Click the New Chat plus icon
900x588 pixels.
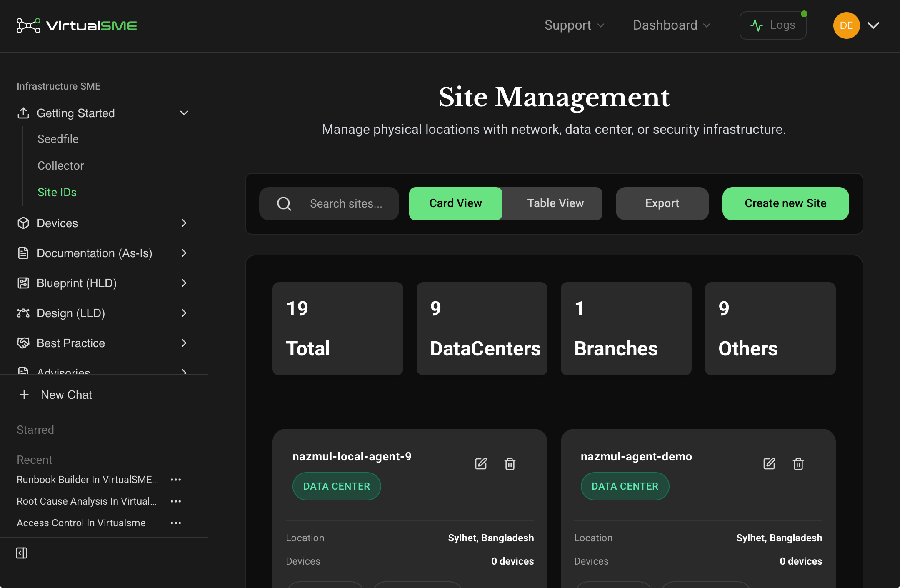tap(24, 395)
